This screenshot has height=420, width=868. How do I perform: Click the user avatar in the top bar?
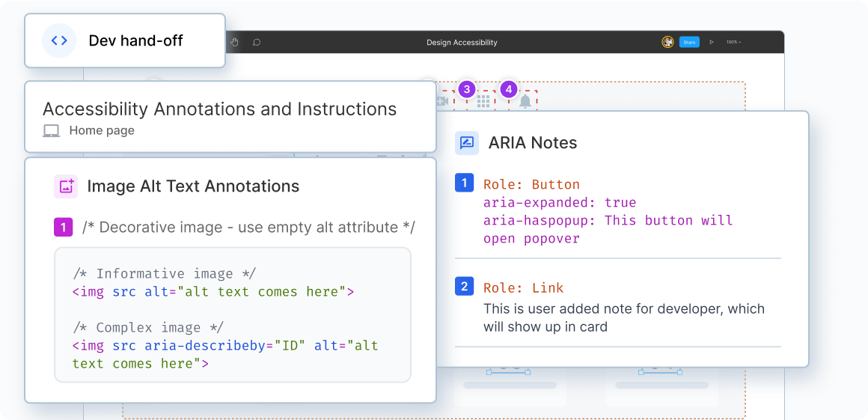pyautogui.click(x=667, y=42)
